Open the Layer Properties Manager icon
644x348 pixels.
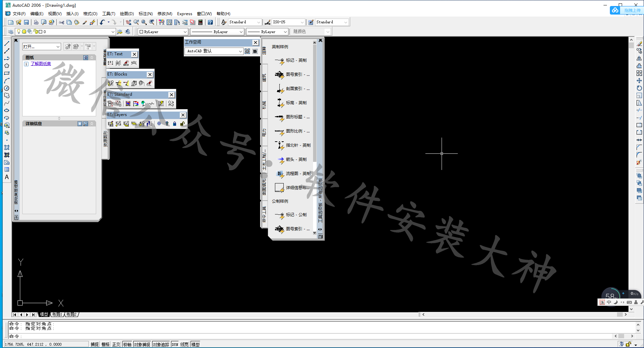pyautogui.click(x=11, y=32)
